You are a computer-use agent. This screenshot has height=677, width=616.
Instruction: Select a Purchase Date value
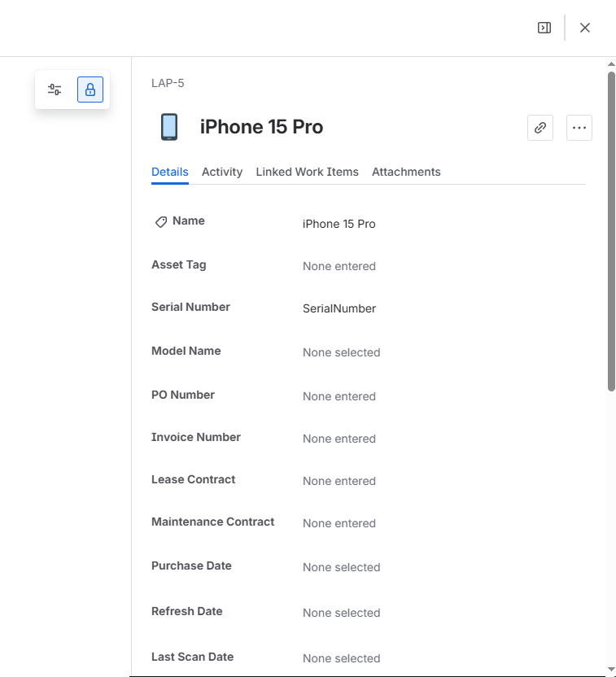click(341, 568)
